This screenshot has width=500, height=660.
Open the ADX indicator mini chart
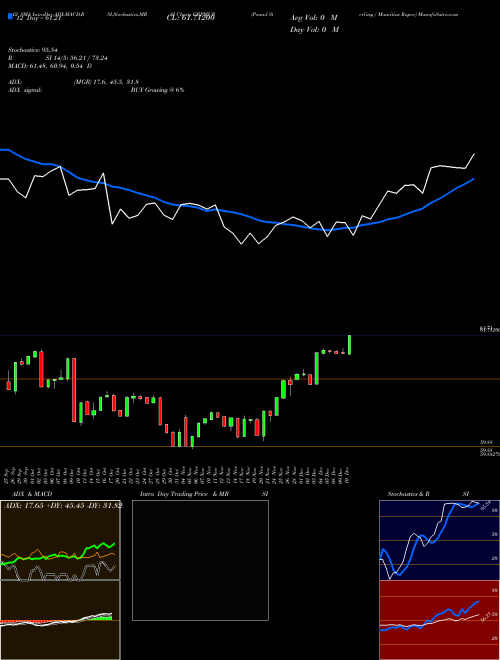60,540
